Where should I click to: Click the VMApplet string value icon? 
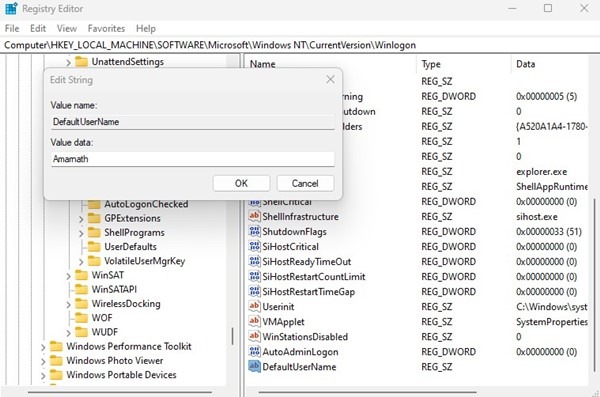[x=254, y=322]
